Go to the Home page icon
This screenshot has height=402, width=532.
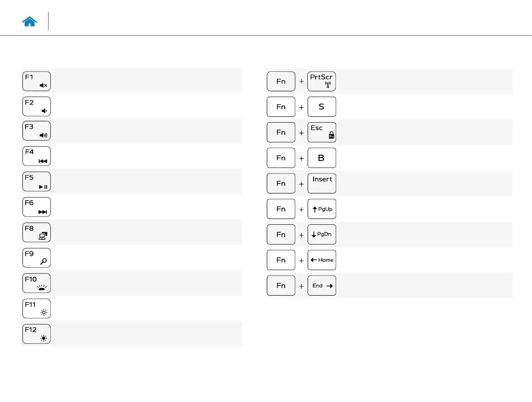pos(30,22)
